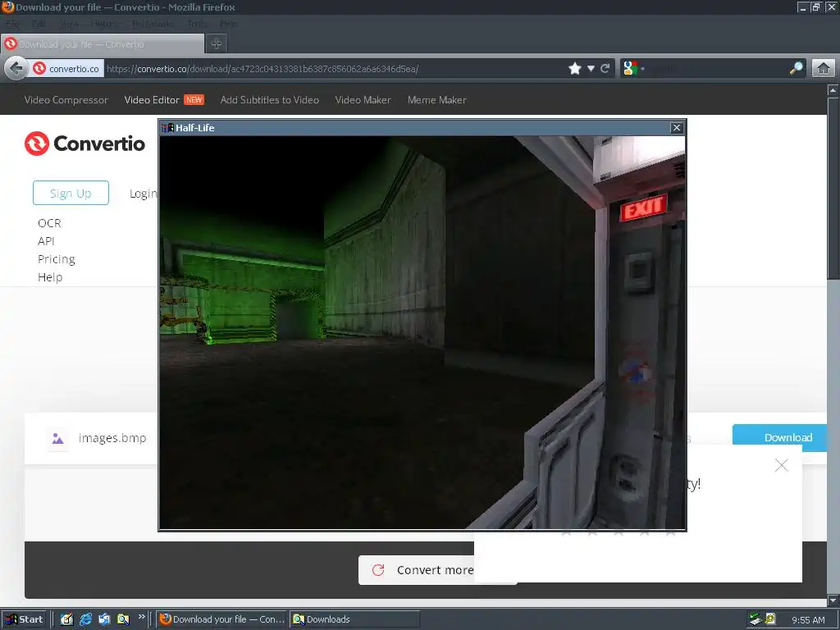This screenshot has height=630, width=840.
Task: Open the Google search engine selector
Action: click(x=632, y=69)
